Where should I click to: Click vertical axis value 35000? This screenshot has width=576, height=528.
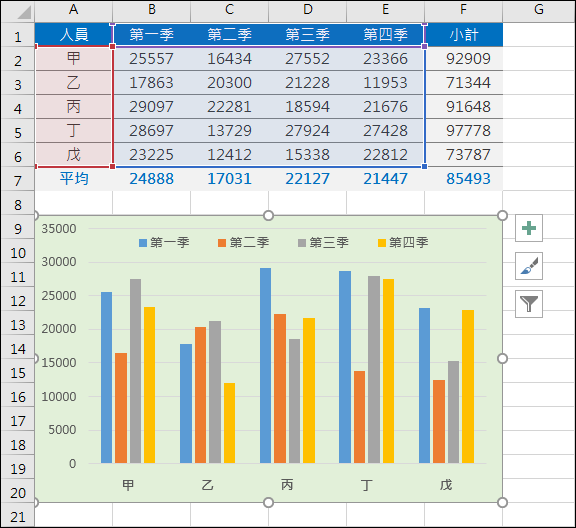pyautogui.click(x=59, y=229)
